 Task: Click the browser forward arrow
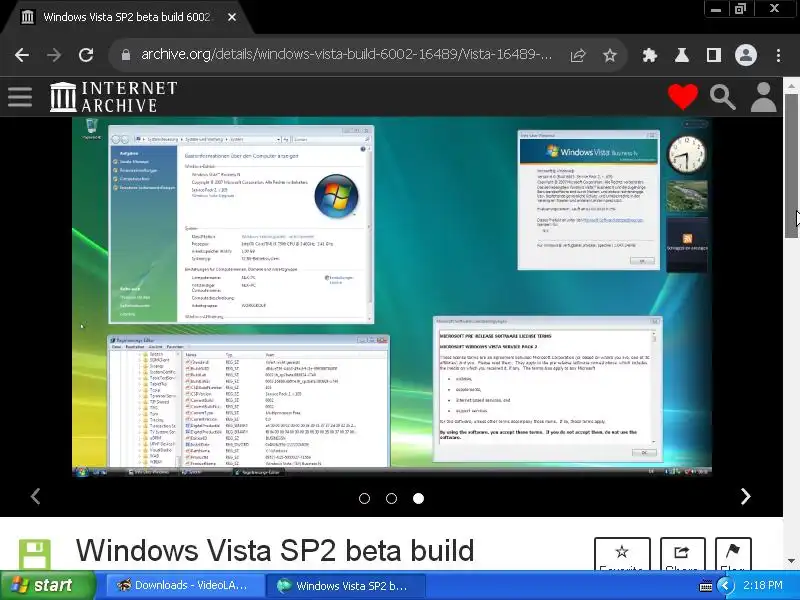pyautogui.click(x=54, y=55)
